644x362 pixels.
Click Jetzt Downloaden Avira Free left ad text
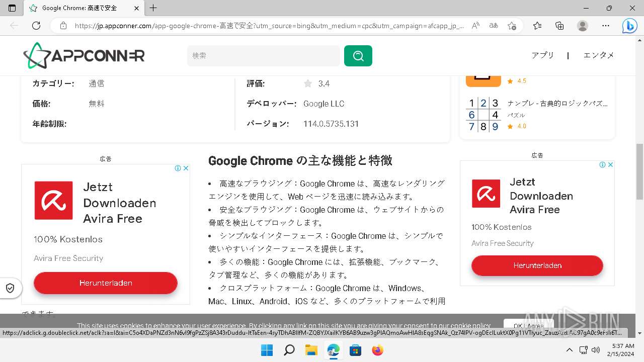click(x=120, y=203)
